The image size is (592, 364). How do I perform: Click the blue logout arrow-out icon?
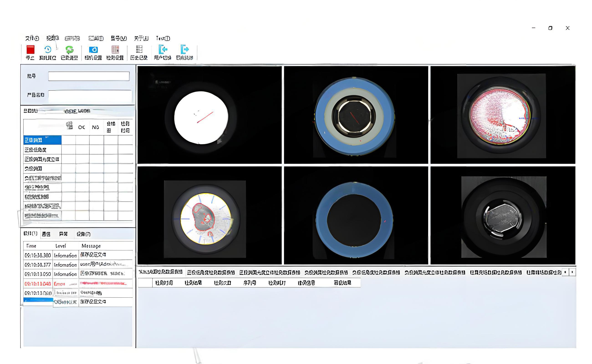185,49
